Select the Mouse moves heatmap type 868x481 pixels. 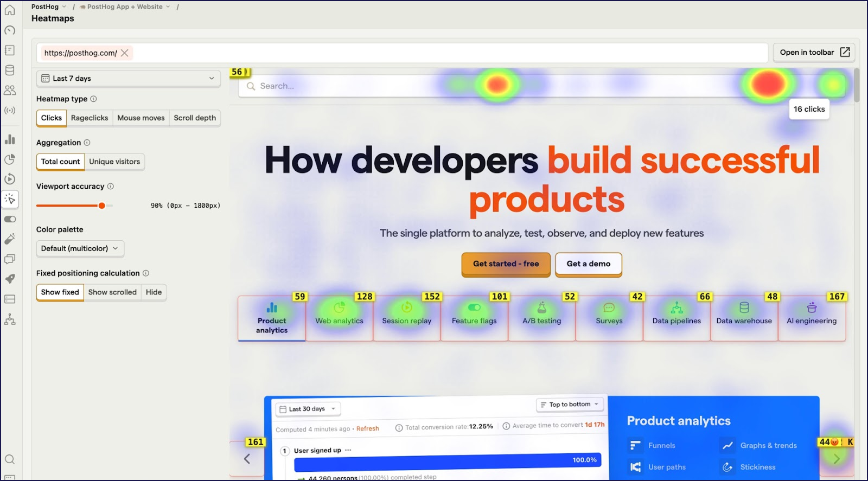coord(141,118)
